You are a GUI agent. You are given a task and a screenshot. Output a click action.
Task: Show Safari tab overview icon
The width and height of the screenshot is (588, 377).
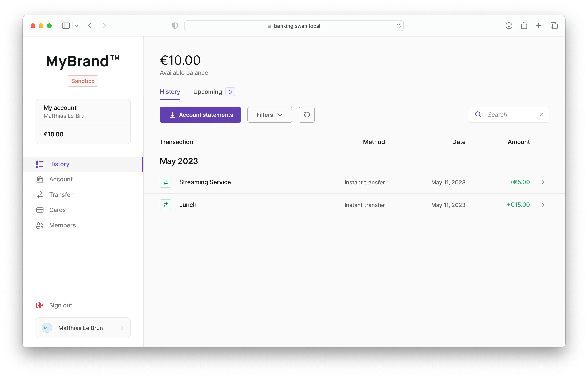tap(554, 26)
